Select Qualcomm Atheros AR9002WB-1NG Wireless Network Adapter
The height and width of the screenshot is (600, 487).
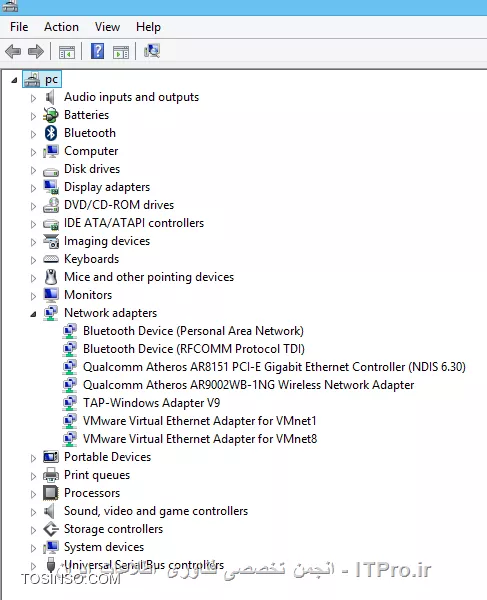point(248,385)
